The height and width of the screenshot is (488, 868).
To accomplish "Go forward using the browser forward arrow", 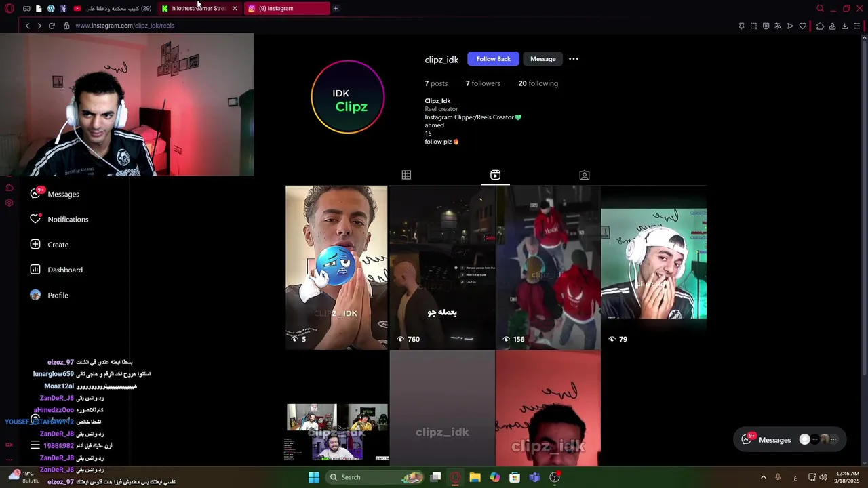I will pos(39,26).
